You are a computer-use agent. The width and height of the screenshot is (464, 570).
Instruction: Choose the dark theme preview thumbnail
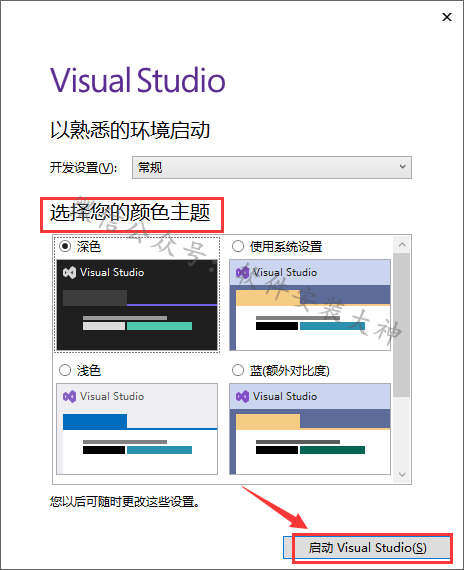[137, 305]
